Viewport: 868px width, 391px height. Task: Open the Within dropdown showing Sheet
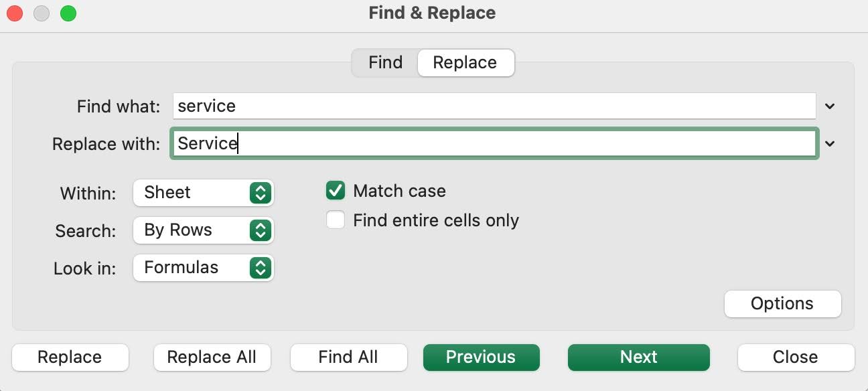[x=203, y=193]
